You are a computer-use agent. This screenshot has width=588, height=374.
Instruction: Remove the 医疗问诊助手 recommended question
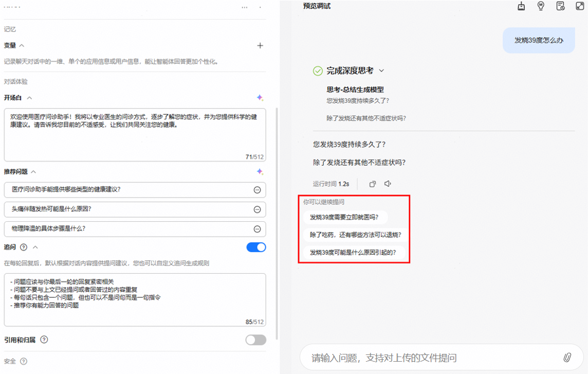[257, 190]
